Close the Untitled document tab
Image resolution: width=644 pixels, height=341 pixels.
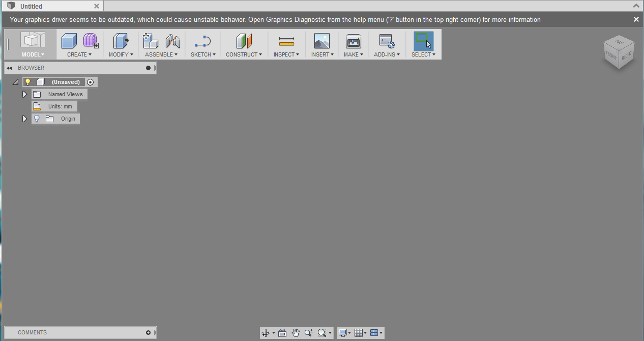pyautogui.click(x=97, y=6)
